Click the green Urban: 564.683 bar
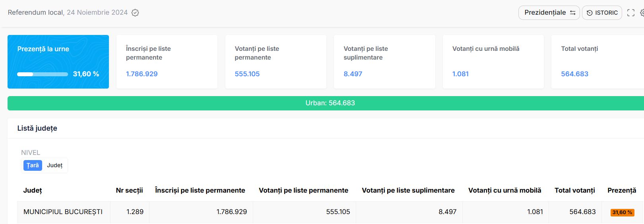Viewport: 644px width, 224px height. coord(330,103)
